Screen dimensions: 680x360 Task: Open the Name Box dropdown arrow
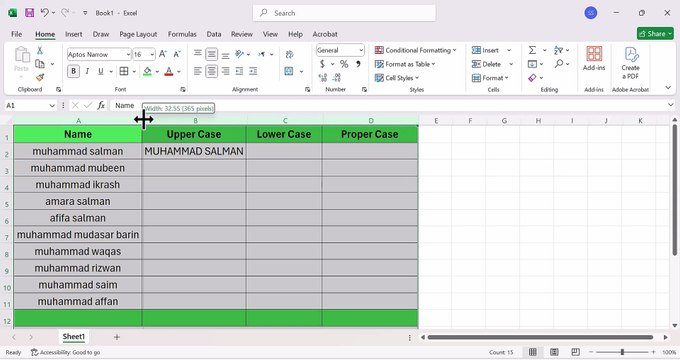(x=52, y=105)
